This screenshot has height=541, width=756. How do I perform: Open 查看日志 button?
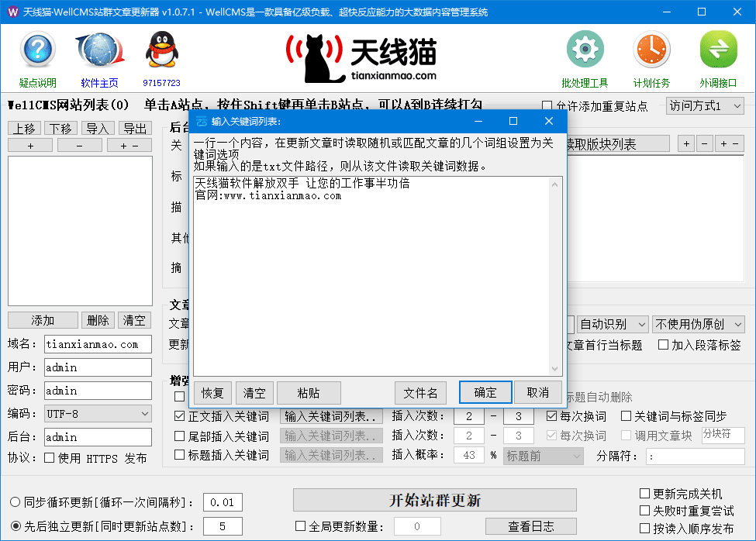tap(531, 526)
